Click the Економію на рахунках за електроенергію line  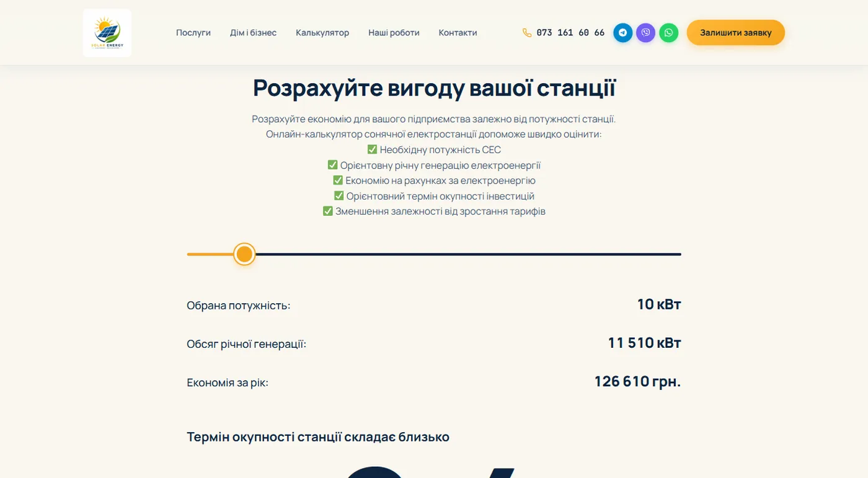(434, 180)
